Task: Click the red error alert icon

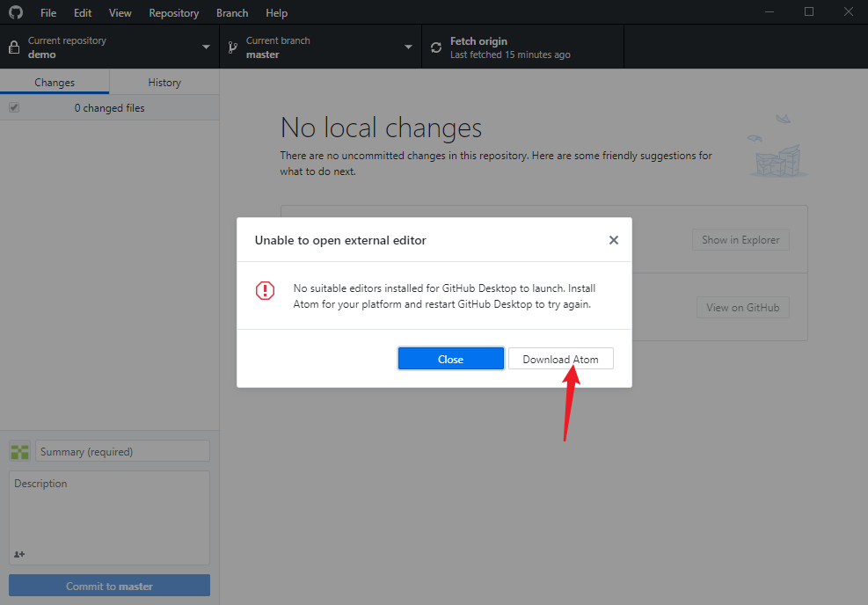Action: coord(266,290)
